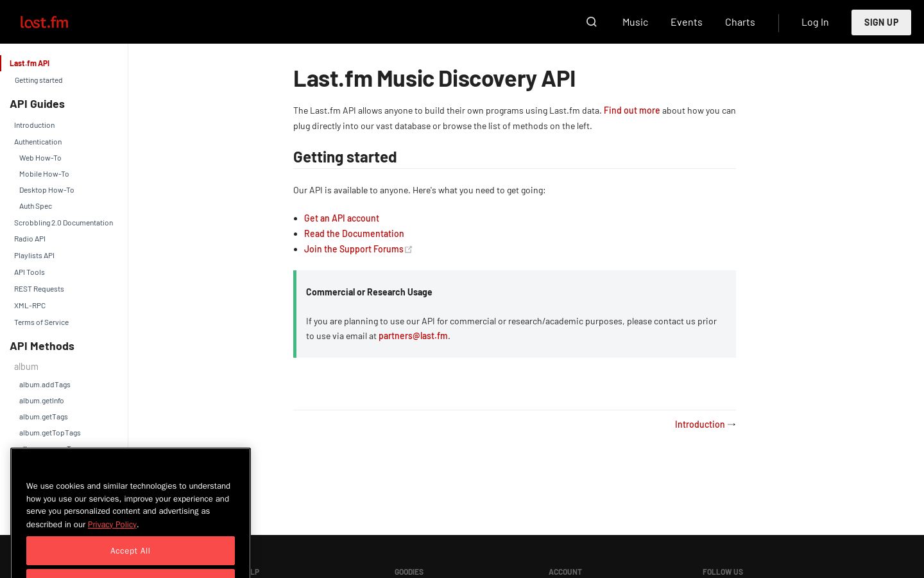Click the Getting started heading
The image size is (924, 578).
pos(345,157)
